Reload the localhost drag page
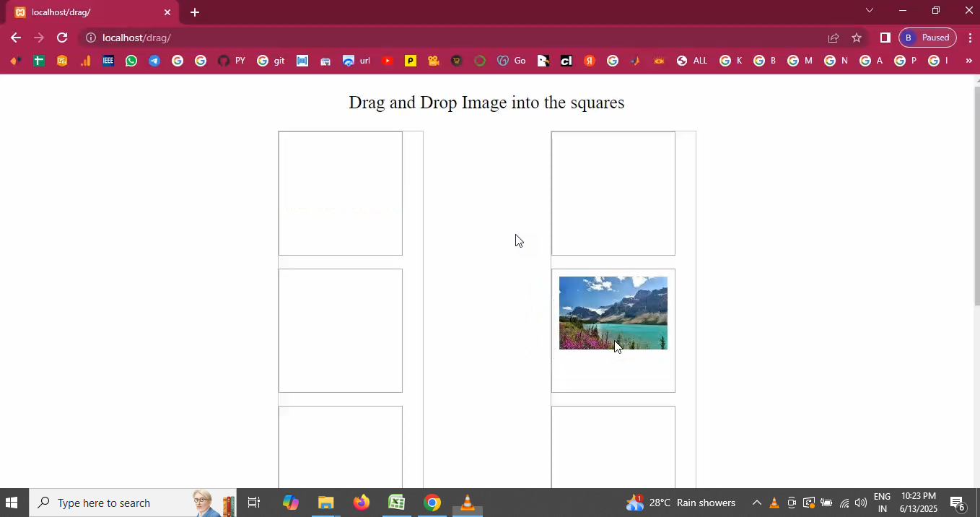The height and width of the screenshot is (517, 980). click(x=62, y=38)
